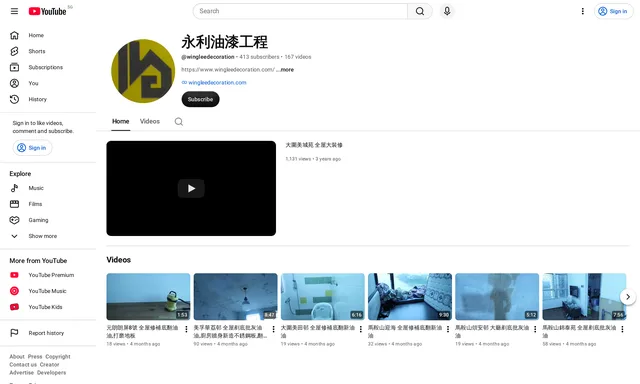Show next videos with right arrow
The image size is (640, 384).
(x=628, y=297)
